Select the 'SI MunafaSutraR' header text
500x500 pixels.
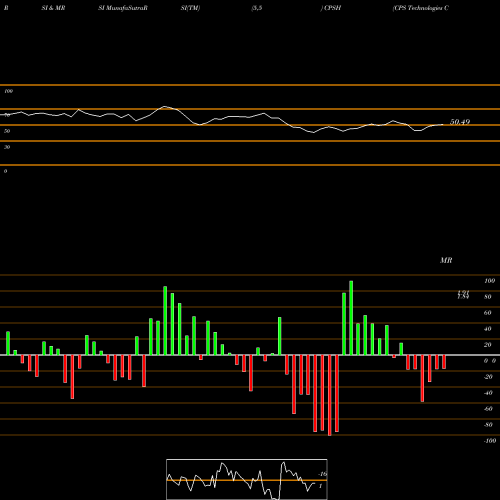point(123,8)
